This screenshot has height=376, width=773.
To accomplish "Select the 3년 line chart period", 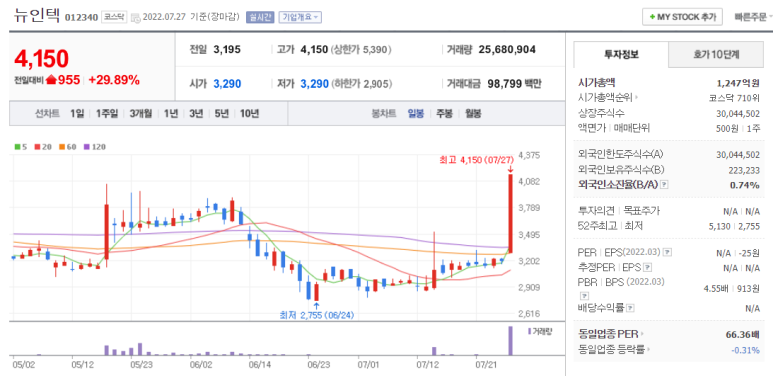I will pyautogui.click(x=196, y=113).
